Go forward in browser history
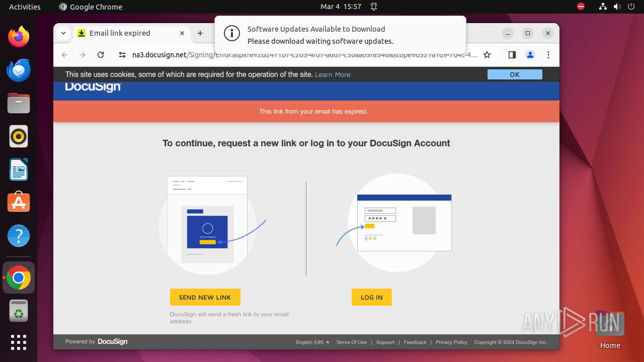The height and width of the screenshot is (362, 644). (83, 55)
